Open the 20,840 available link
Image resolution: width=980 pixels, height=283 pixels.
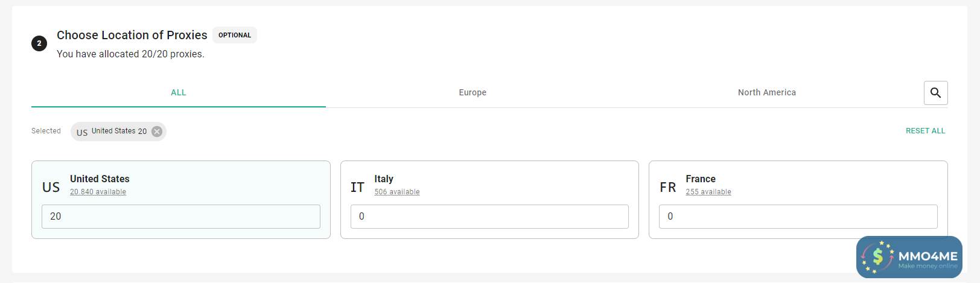coord(98,192)
